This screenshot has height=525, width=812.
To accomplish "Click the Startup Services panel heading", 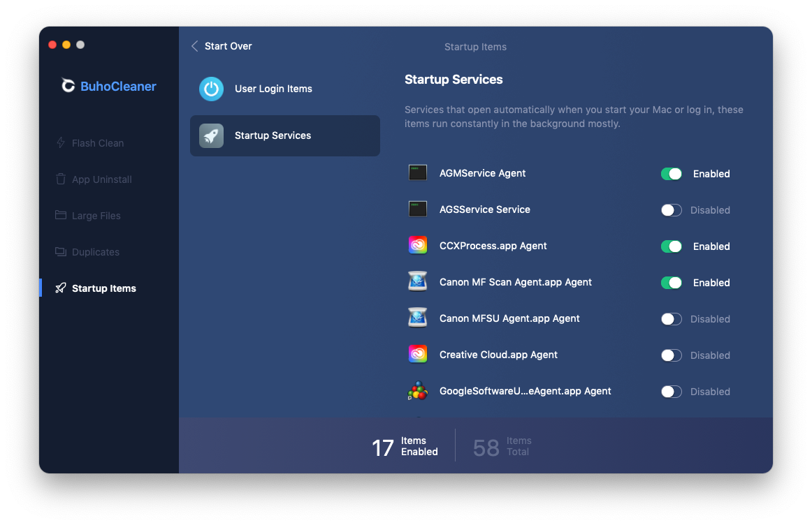I will coord(454,79).
